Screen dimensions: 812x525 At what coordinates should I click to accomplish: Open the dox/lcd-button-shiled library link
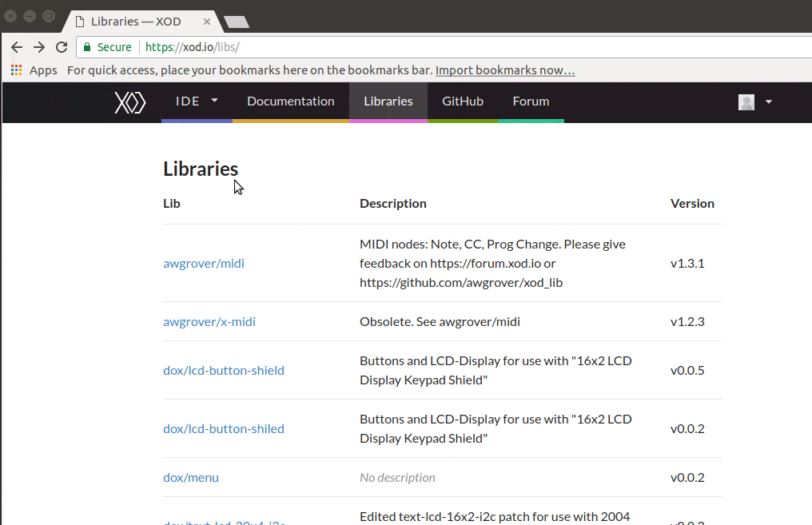(224, 429)
